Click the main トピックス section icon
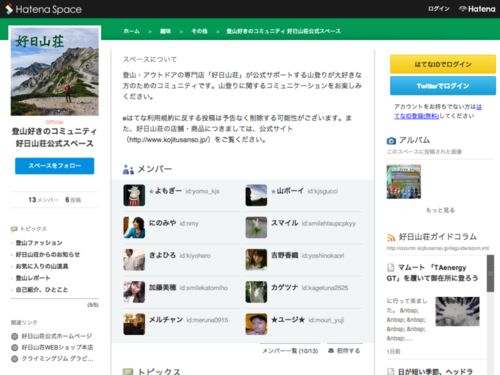This screenshot has width=500, height=375. (128, 371)
